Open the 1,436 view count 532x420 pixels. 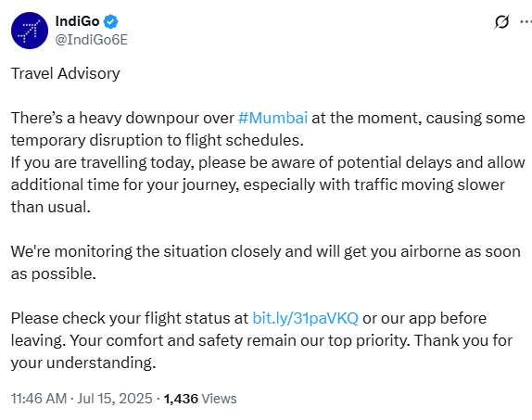(x=181, y=399)
